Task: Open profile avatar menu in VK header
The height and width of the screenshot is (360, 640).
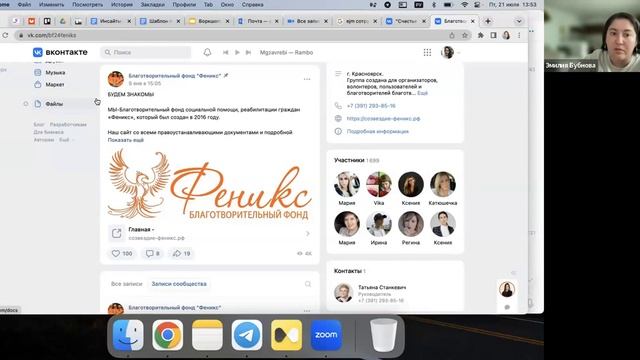Action: (x=450, y=52)
